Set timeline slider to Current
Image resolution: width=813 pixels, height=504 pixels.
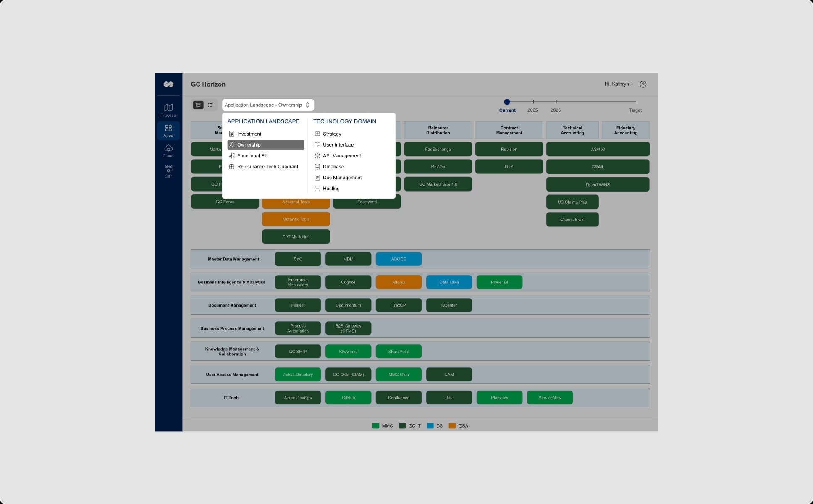tap(507, 102)
